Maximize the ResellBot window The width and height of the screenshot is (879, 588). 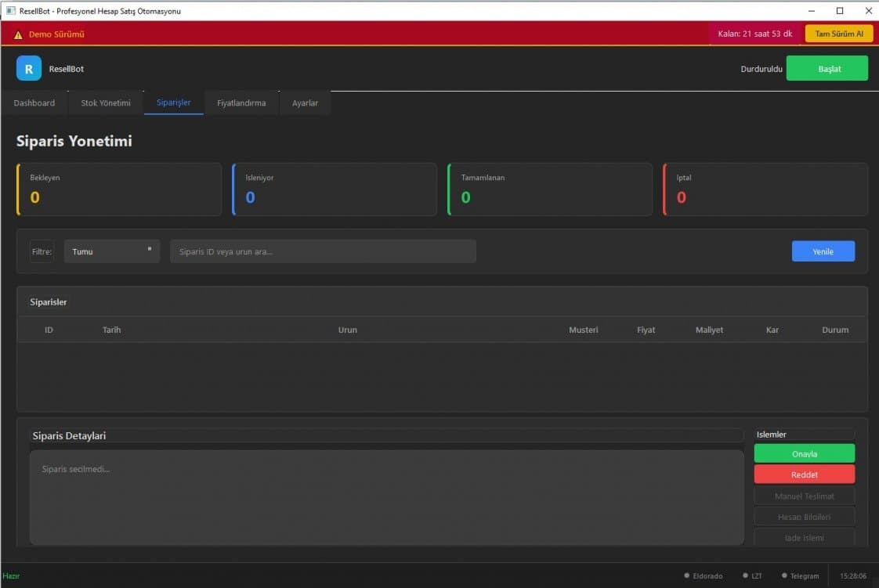(x=839, y=11)
